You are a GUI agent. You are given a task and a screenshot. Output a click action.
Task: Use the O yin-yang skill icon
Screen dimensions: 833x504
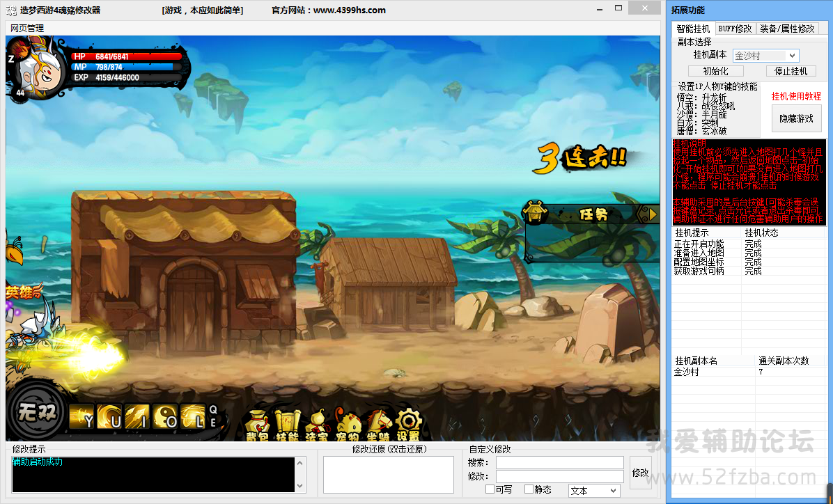(164, 417)
